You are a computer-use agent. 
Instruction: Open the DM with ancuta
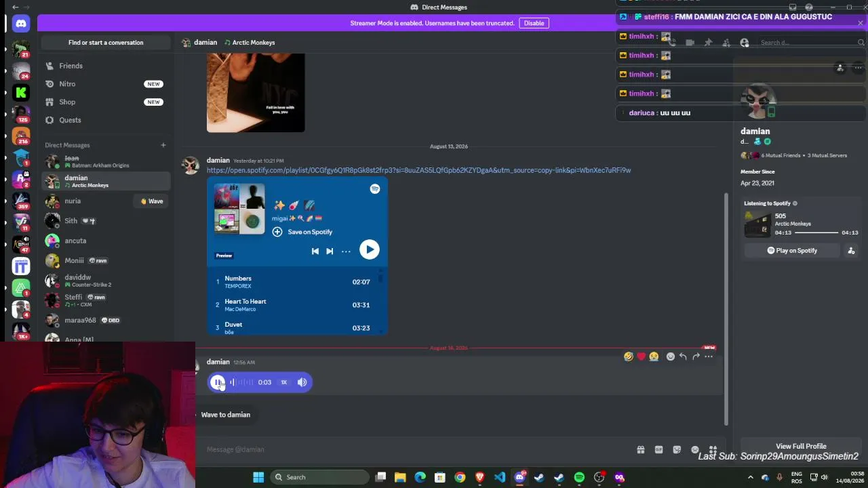pyautogui.click(x=106, y=241)
